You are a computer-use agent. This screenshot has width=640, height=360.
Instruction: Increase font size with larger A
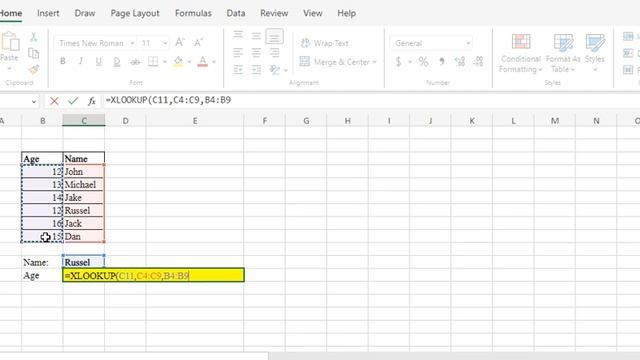pos(180,42)
